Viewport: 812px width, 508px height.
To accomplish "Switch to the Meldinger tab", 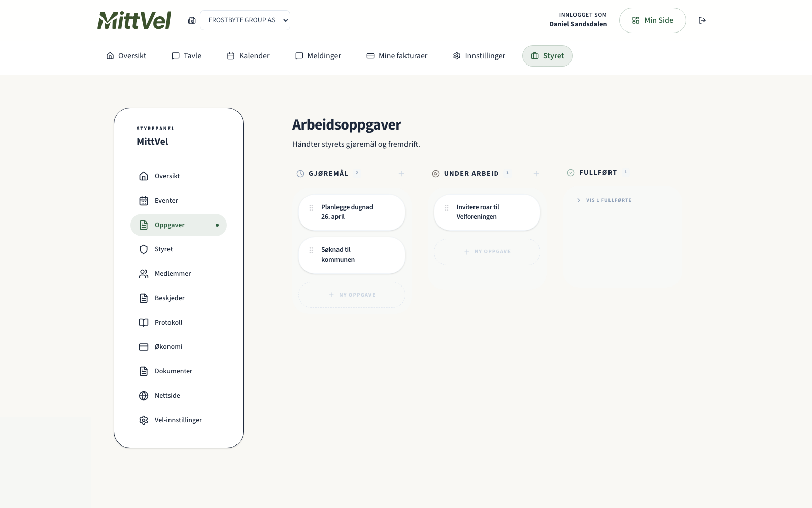I will (318, 56).
